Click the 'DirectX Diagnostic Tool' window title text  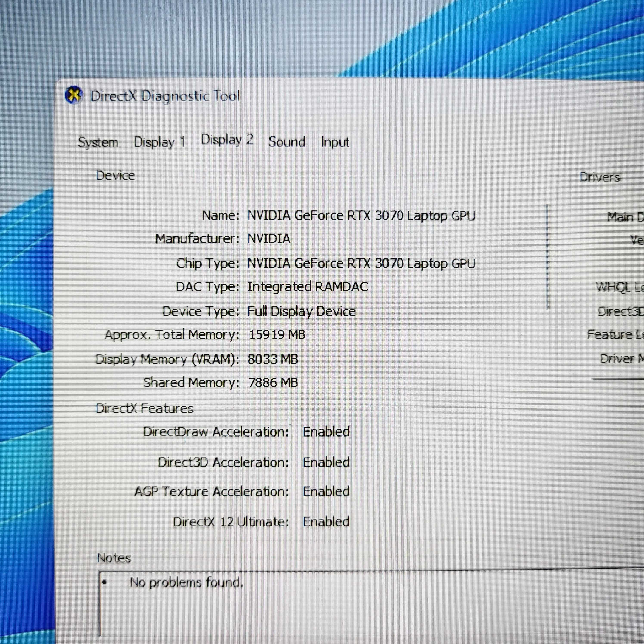click(x=165, y=96)
